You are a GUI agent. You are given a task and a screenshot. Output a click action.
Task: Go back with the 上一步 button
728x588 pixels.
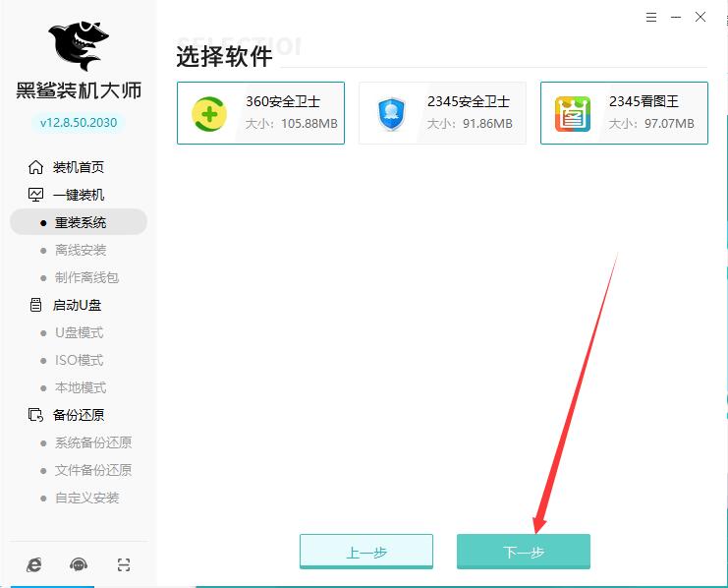[x=366, y=552]
